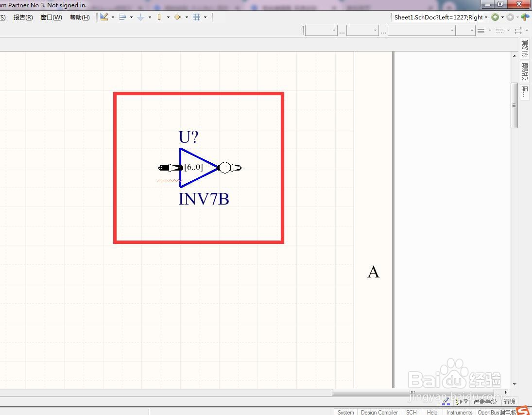Open the 偏好的 side panel tab

[x=525, y=48]
